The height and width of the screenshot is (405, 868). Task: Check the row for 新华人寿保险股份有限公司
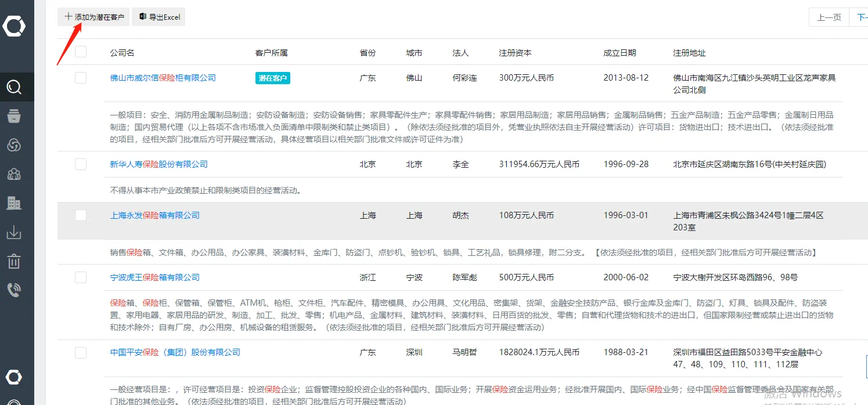tap(81, 164)
